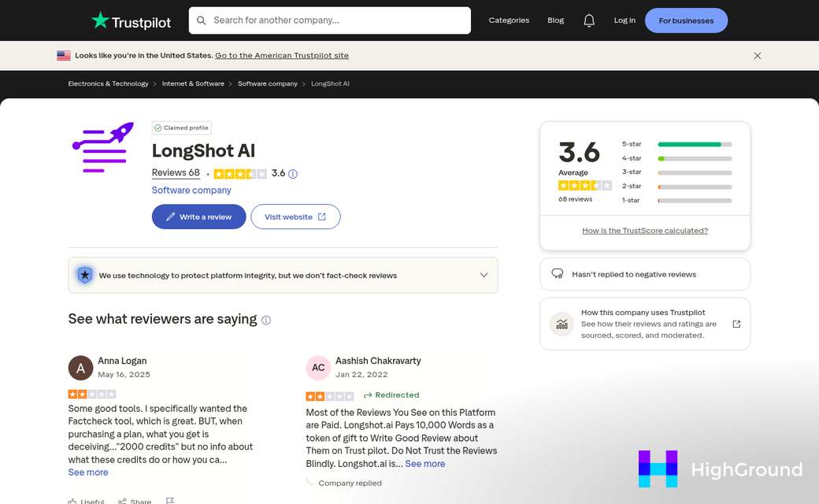Expand See more on Anna Logan's review
The image size is (819, 504).
[88, 472]
